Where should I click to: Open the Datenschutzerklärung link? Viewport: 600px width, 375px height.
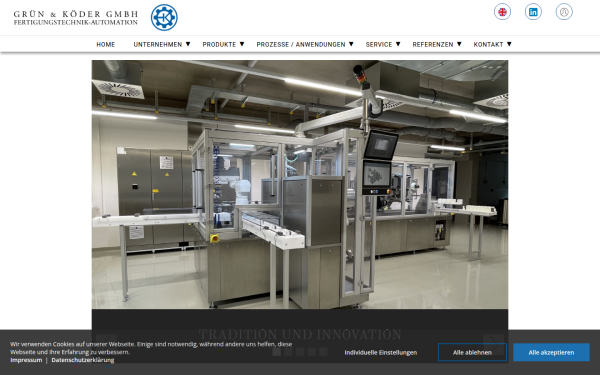pyautogui.click(x=83, y=360)
